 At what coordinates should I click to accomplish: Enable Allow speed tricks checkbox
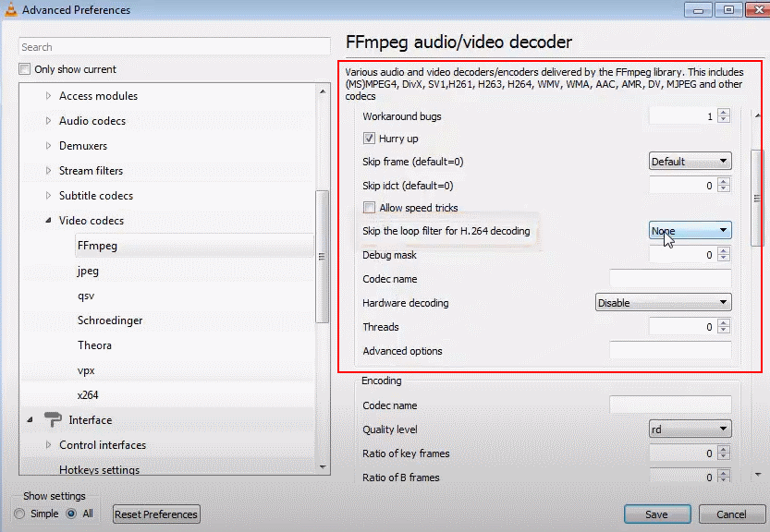point(370,208)
